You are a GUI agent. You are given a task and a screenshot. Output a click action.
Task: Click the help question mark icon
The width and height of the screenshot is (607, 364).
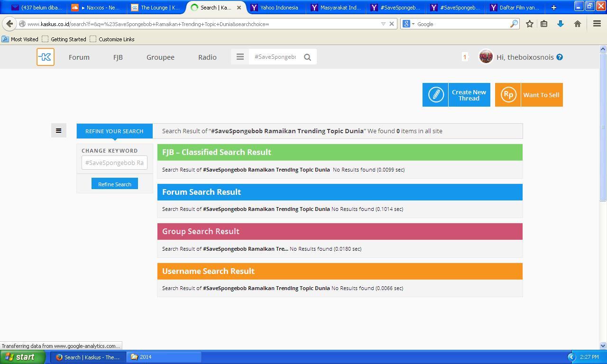[x=560, y=57]
